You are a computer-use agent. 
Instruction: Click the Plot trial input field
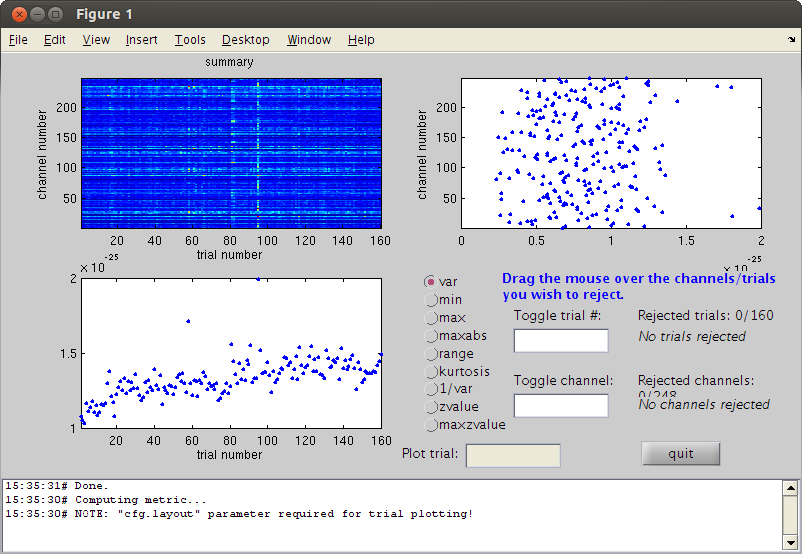tap(513, 455)
